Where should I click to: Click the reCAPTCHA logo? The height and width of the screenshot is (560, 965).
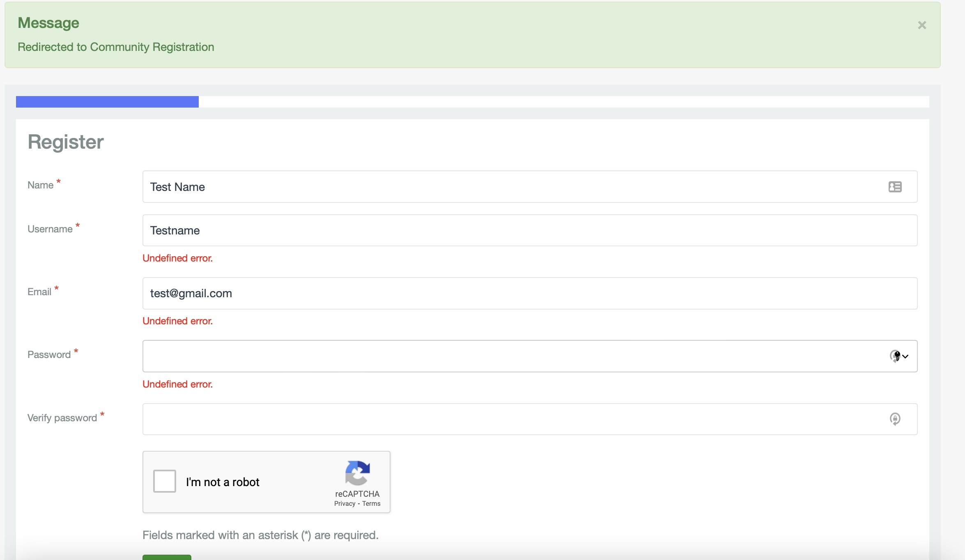pos(357,473)
